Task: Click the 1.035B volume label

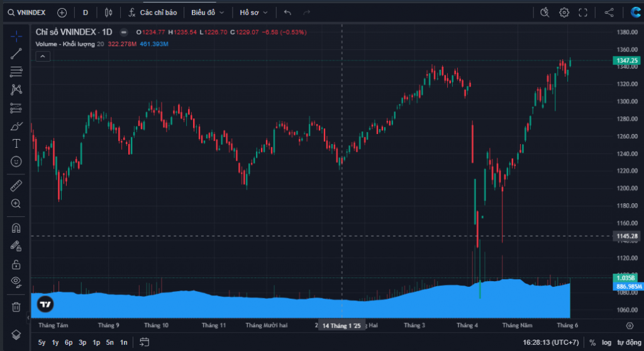Action: point(625,278)
